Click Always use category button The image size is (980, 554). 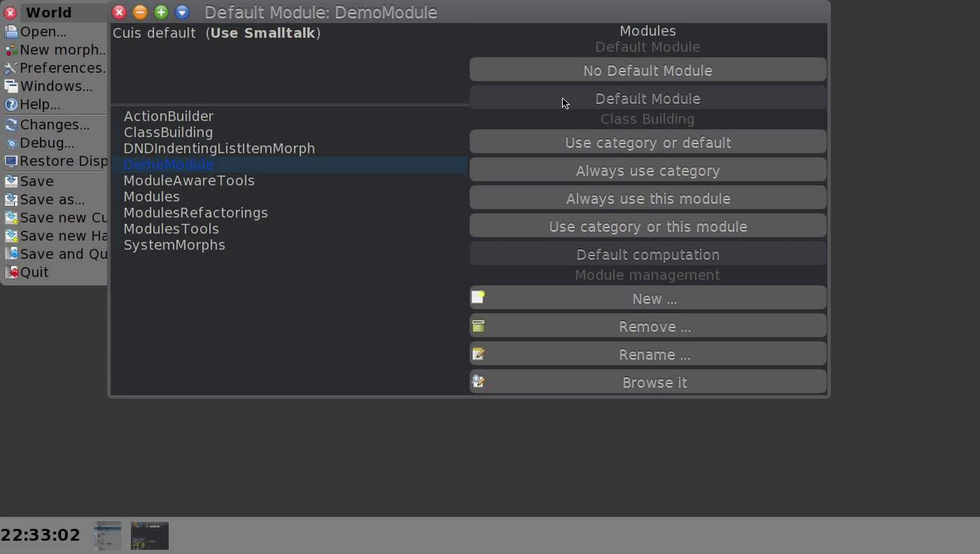647,170
